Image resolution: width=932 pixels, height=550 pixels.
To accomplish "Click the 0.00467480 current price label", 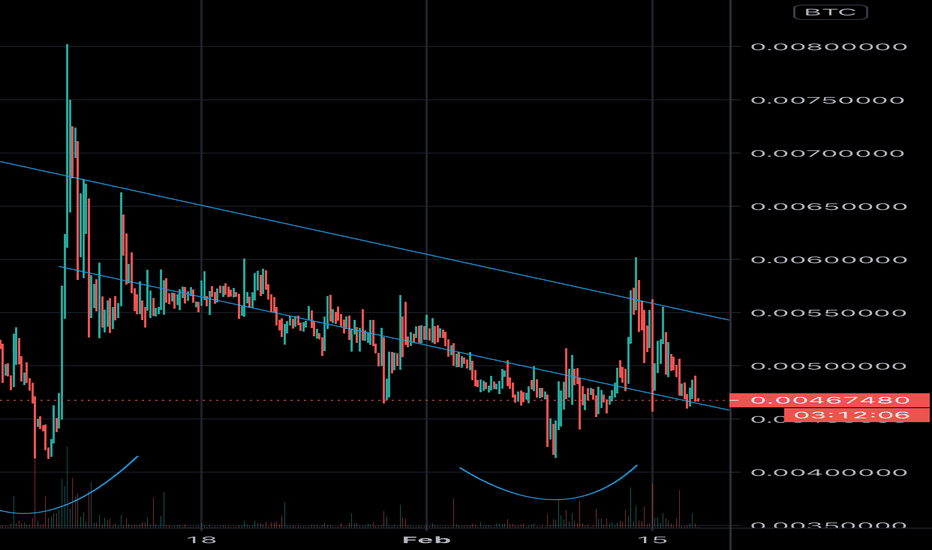I will tap(829, 400).
